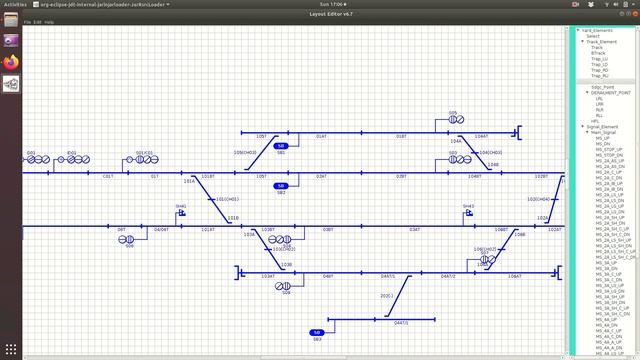Select the buffer stop after track 106AT

[558, 273]
